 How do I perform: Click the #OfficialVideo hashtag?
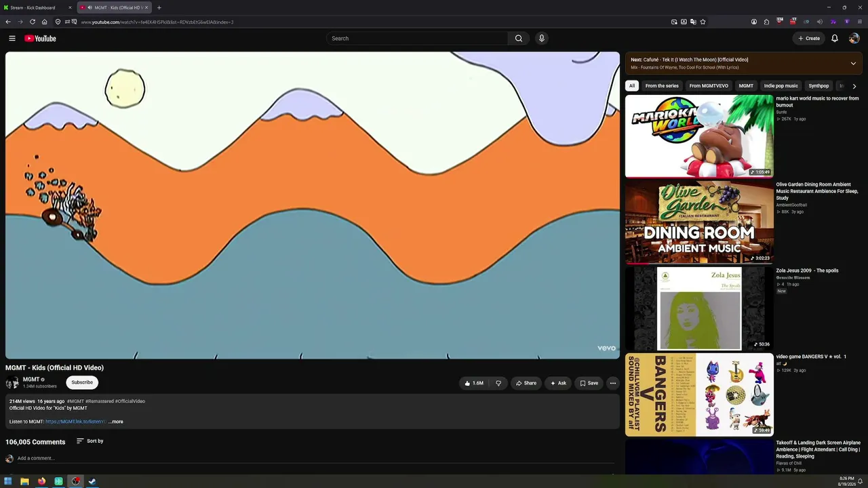(130, 401)
